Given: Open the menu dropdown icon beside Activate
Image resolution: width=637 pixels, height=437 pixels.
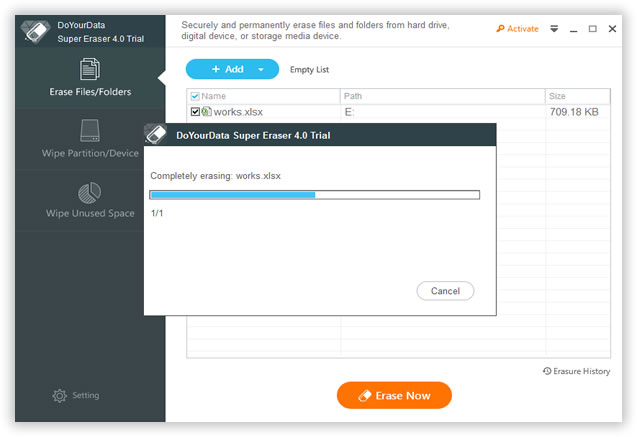Looking at the screenshot, I should tap(554, 29).
